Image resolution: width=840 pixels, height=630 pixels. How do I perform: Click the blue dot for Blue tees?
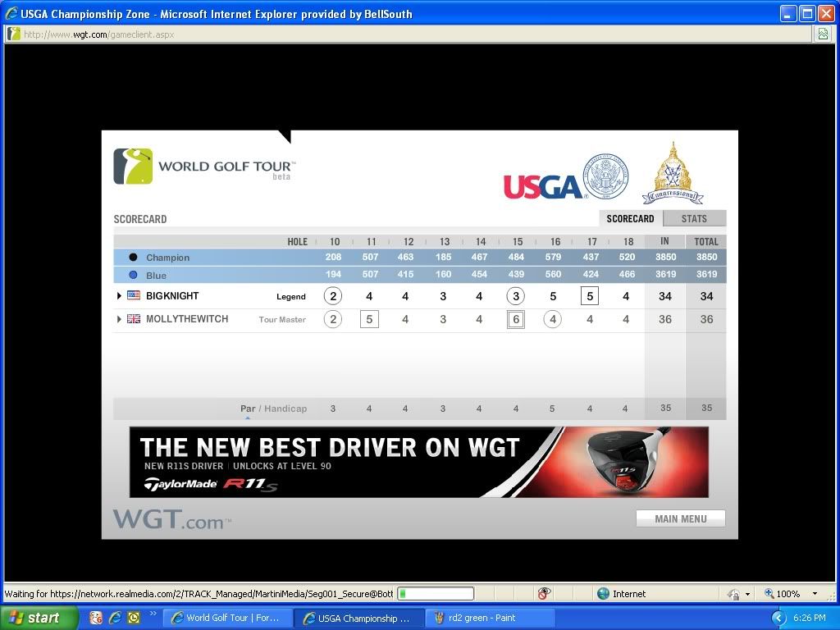click(133, 276)
